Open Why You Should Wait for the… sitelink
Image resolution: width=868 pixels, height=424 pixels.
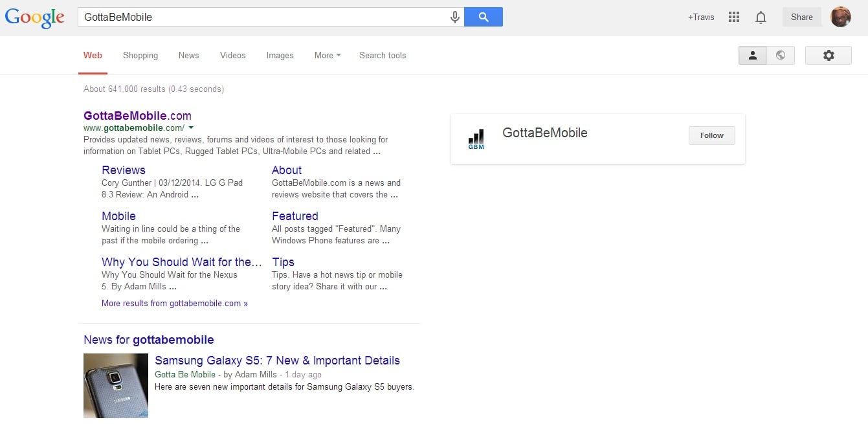click(182, 262)
